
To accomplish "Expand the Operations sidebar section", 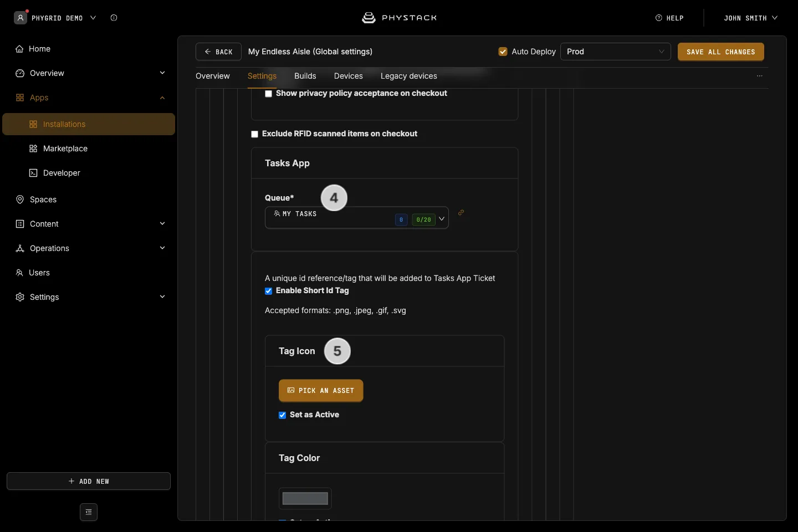I will tap(162, 248).
